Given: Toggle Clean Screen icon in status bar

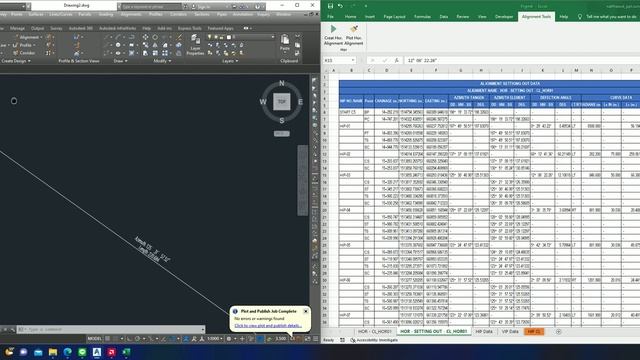Looking at the screenshot, I should (x=307, y=339).
